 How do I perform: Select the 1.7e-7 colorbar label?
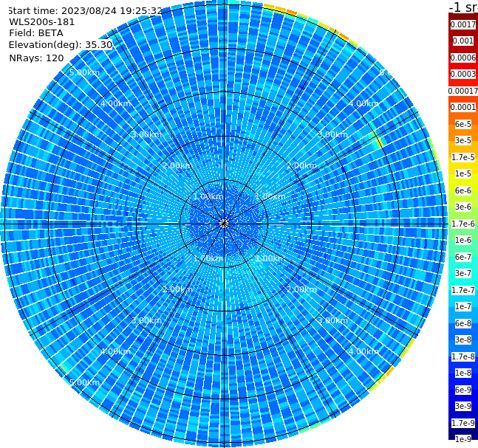(463, 290)
